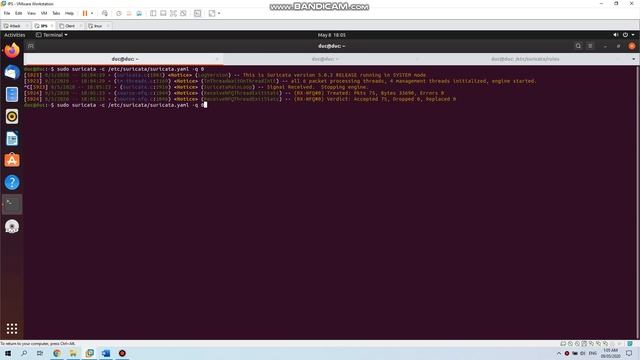Enter full screen mode icon
Screen dimensions: 640x360
tap(173, 13)
